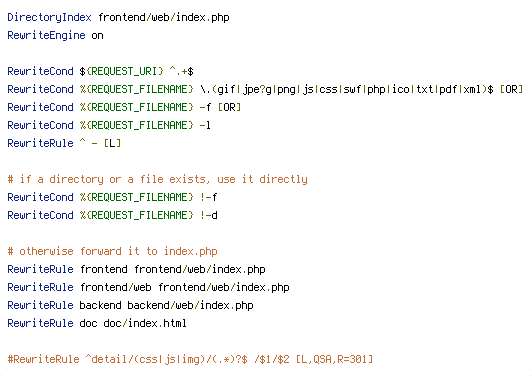The width and height of the screenshot is (532, 376).
Task: Click the comment about directory or file exists
Action: pyautogui.click(x=157, y=179)
